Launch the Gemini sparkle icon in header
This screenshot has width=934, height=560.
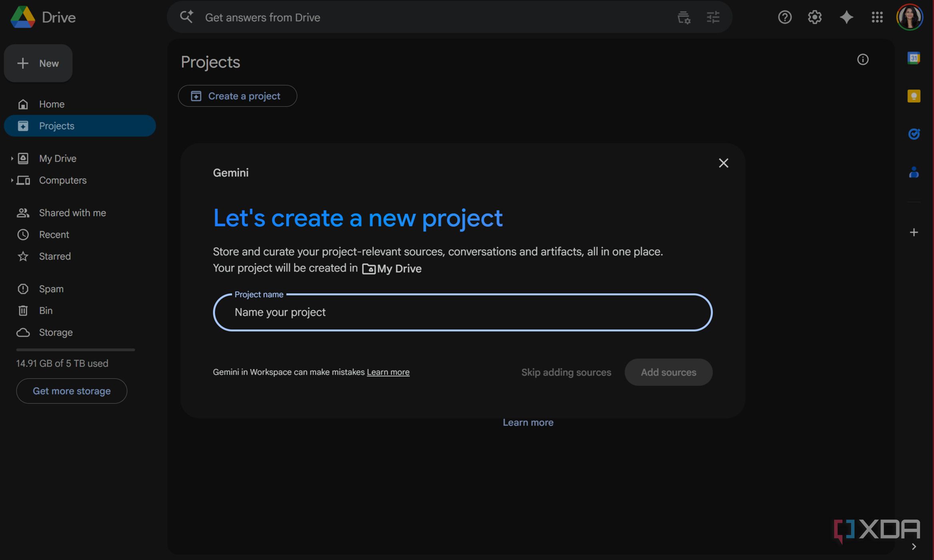[x=846, y=17]
